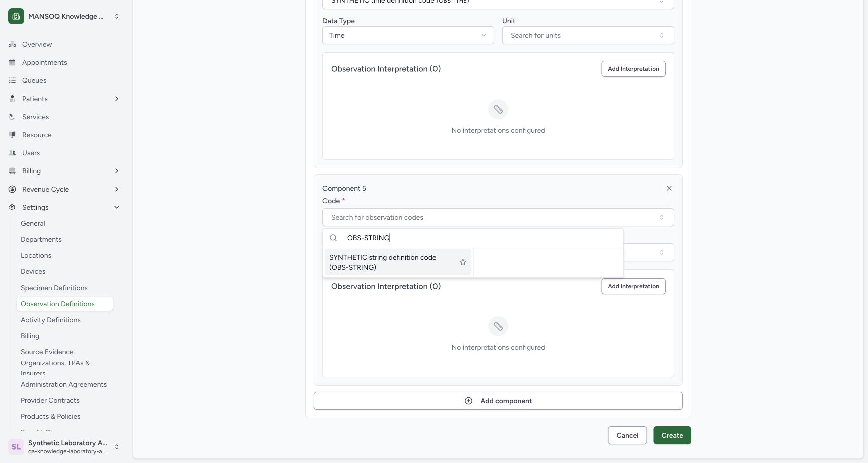868x463 pixels.
Task: Expand the Billing submenu chevron
Action: pyautogui.click(x=117, y=171)
